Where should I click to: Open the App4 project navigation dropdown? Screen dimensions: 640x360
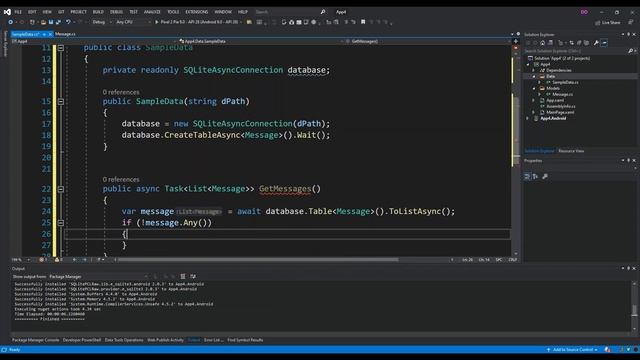click(x=94, y=41)
